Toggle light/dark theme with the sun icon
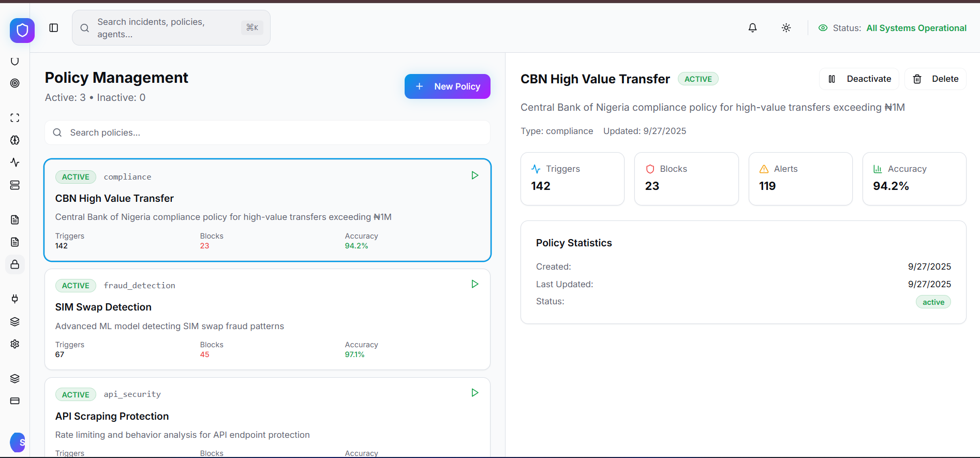Image resolution: width=980 pixels, height=458 pixels. [x=786, y=28]
